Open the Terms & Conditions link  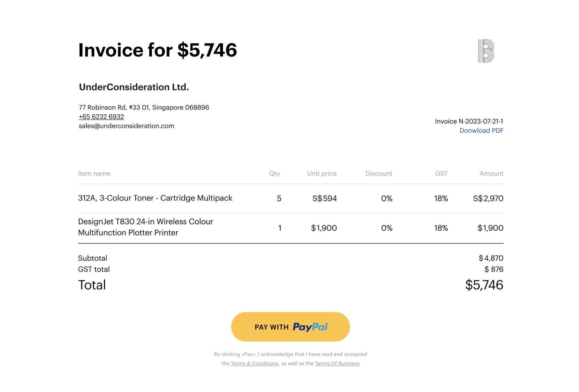pyautogui.click(x=254, y=364)
